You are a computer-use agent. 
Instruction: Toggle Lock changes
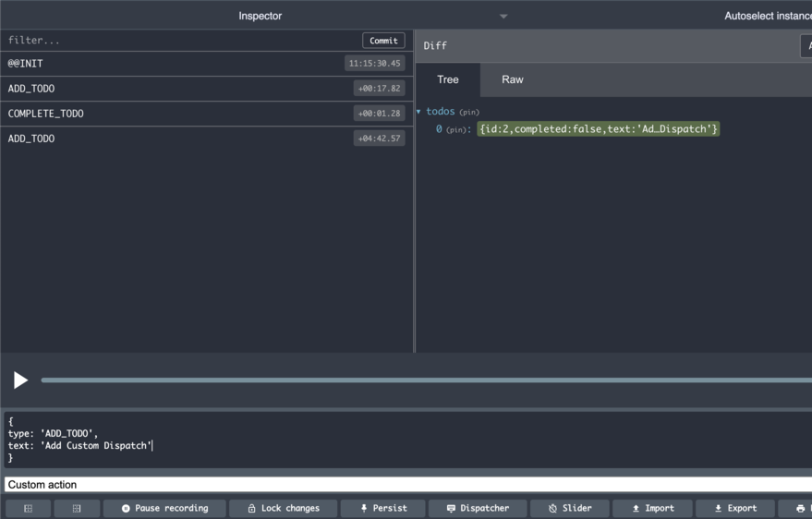pyautogui.click(x=284, y=509)
